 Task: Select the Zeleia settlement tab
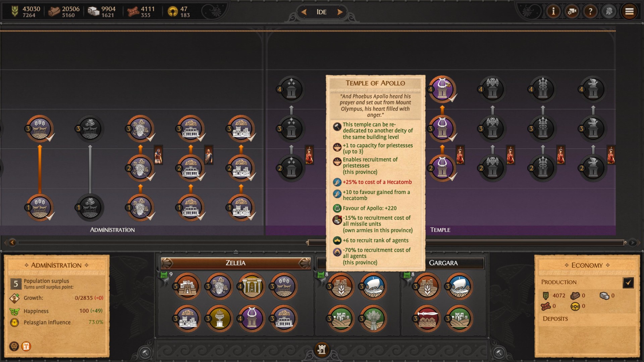click(235, 263)
